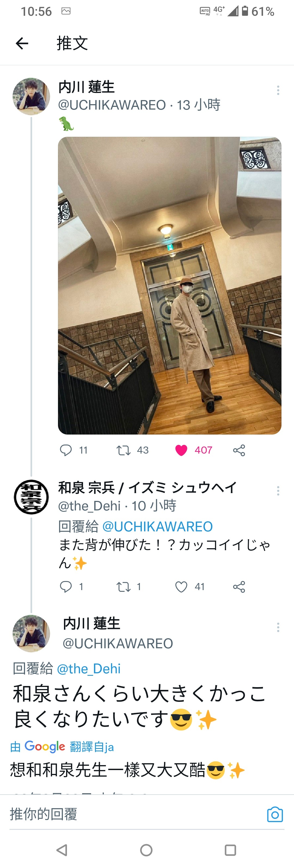Tap the Google 翻譯自ja translation label
This screenshot has height=868, width=294.
tap(62, 746)
